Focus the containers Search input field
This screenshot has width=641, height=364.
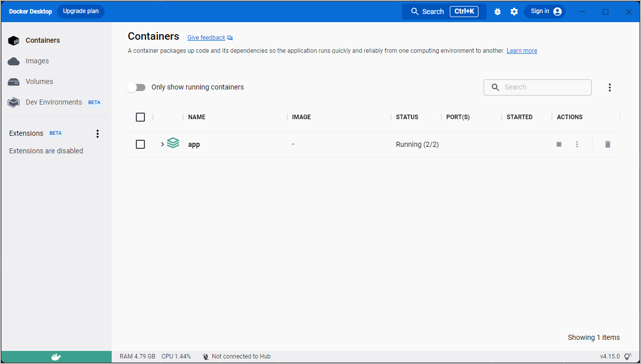538,87
